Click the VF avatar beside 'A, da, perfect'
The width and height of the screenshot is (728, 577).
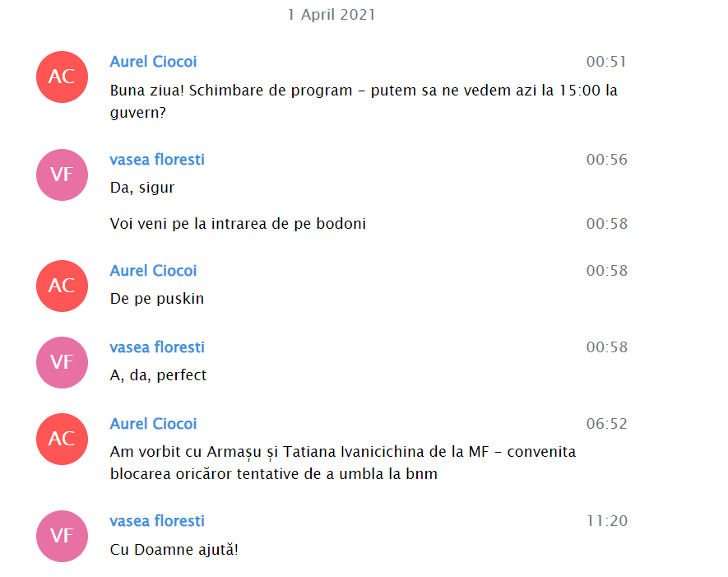[63, 362]
